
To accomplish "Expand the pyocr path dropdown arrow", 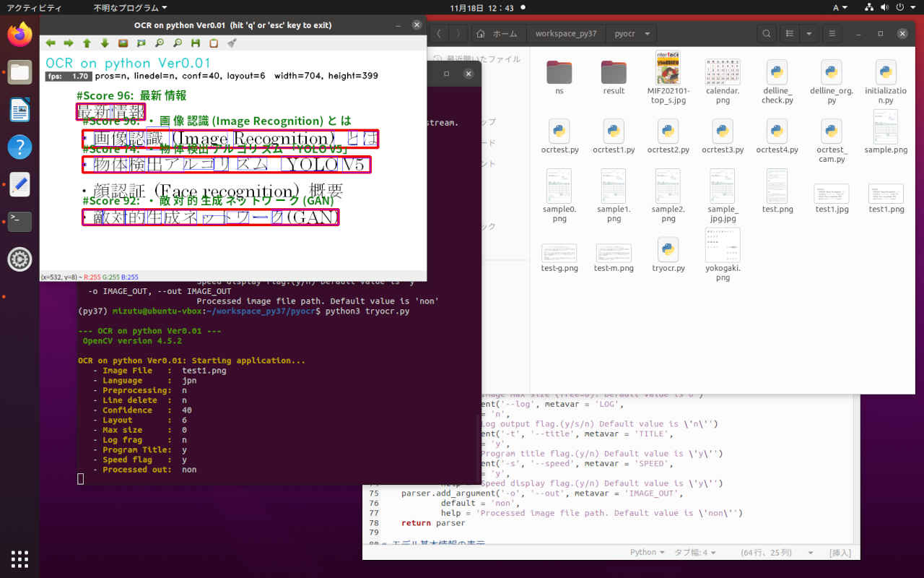I will click(x=647, y=34).
